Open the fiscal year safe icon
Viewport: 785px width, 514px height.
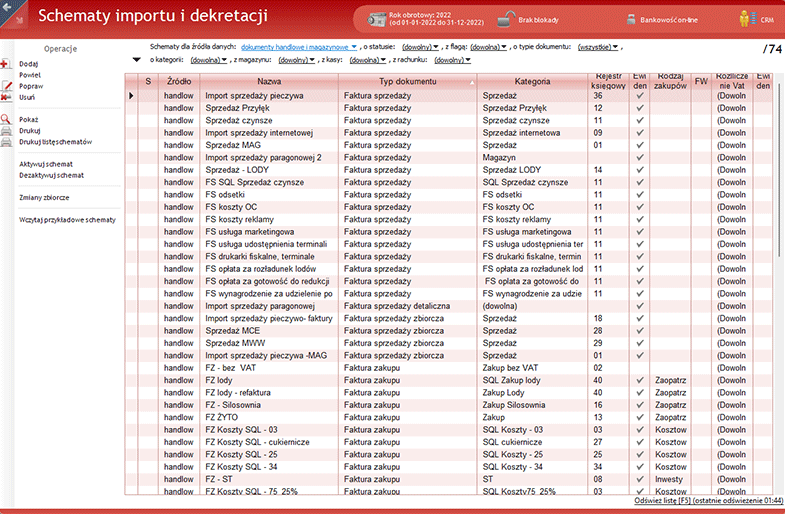pyautogui.click(x=377, y=19)
